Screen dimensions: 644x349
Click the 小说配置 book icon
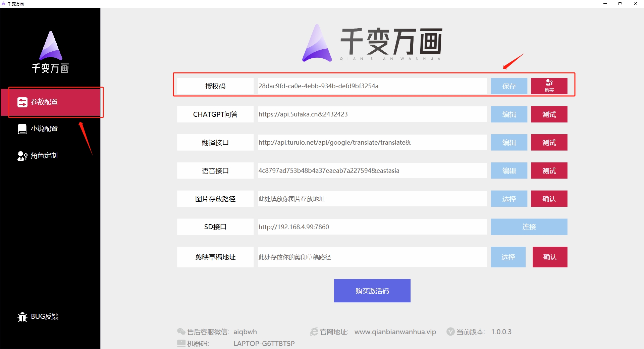click(x=22, y=129)
